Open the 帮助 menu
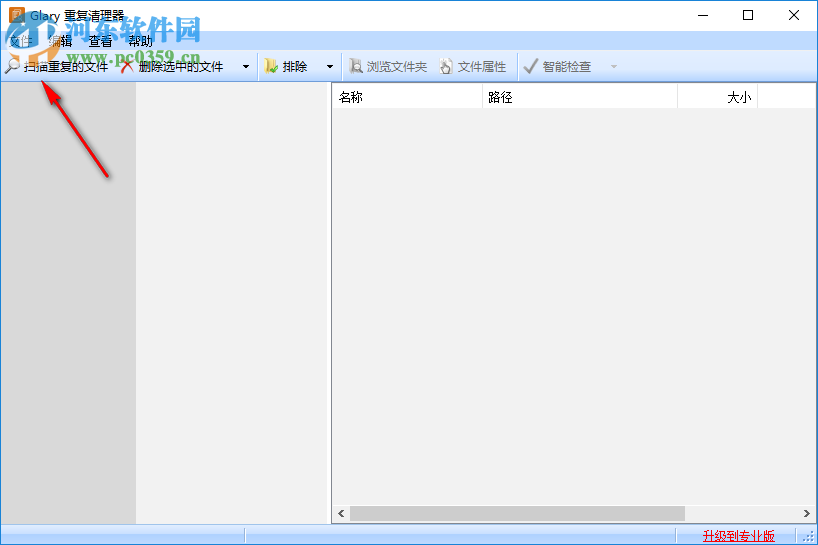Viewport: 818px width, 545px height. click(140, 41)
